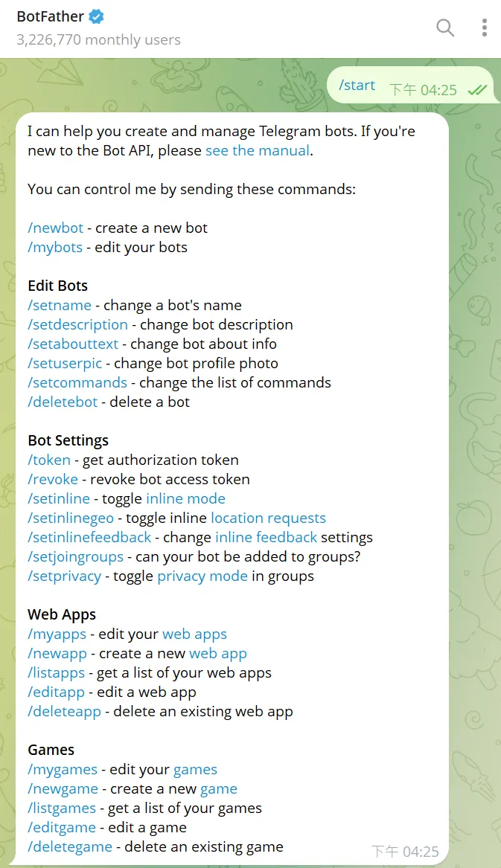
Task: Click the /newapp command link
Action: tap(57, 653)
